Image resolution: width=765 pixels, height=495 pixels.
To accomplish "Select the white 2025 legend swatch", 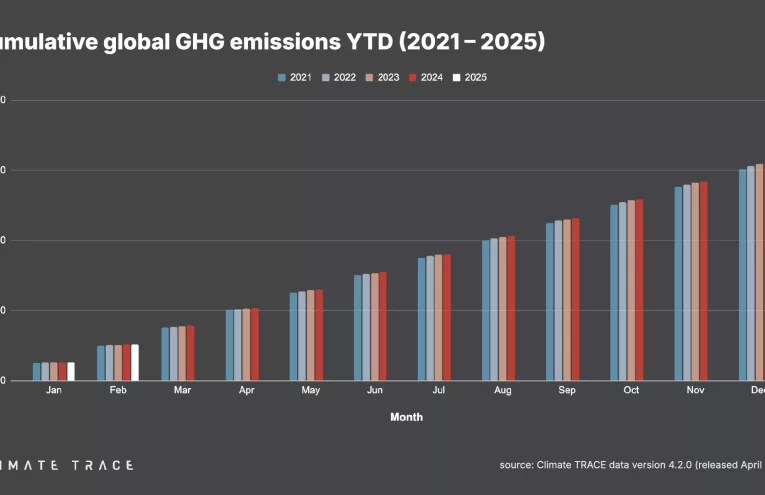I will (x=456, y=77).
